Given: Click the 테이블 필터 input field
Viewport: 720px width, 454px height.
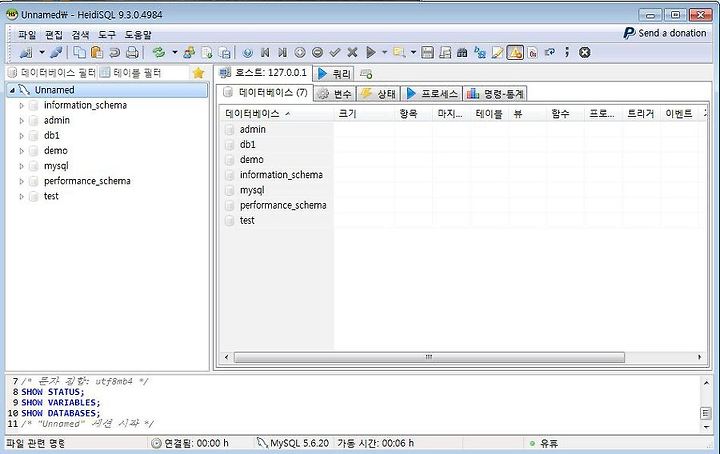Looking at the screenshot, I should click(144, 73).
